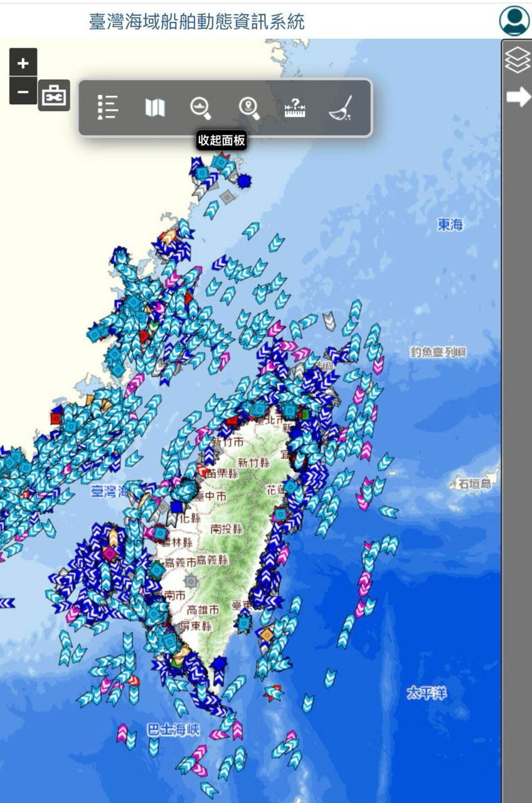Clear map drawings with broom icon
The height and width of the screenshot is (803, 532).
click(x=341, y=107)
